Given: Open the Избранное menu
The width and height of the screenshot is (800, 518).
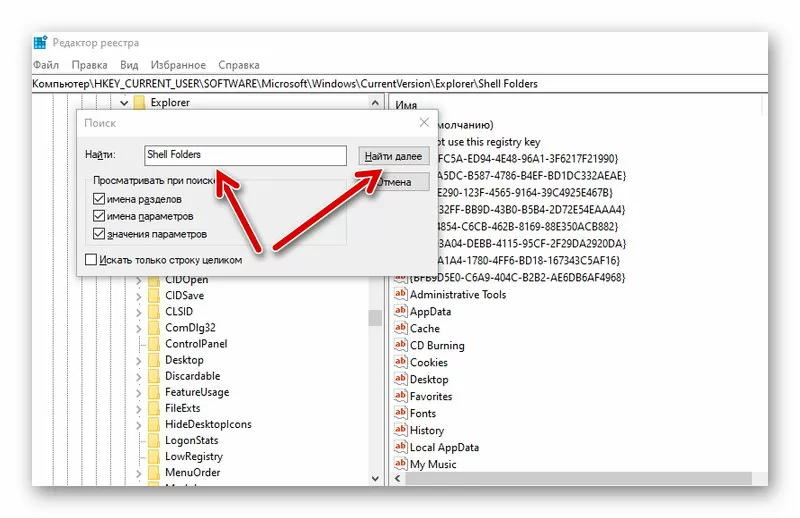Looking at the screenshot, I should pyautogui.click(x=182, y=65).
